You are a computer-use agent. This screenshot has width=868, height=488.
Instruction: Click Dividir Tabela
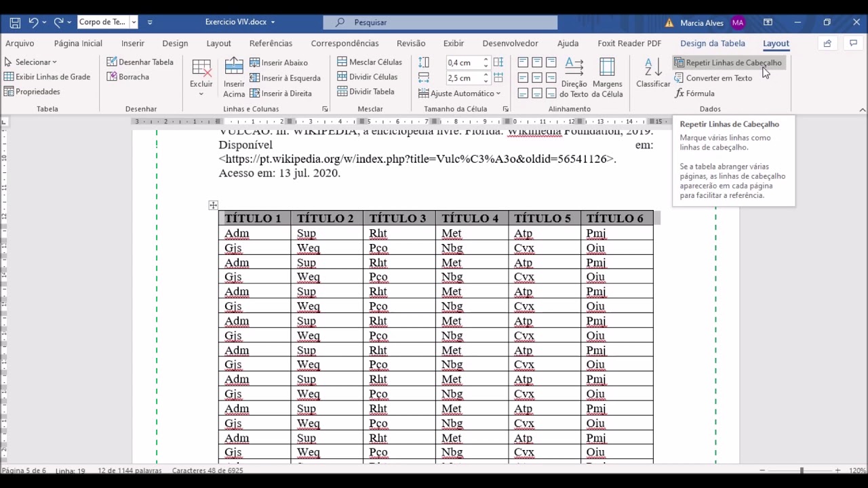pyautogui.click(x=366, y=92)
